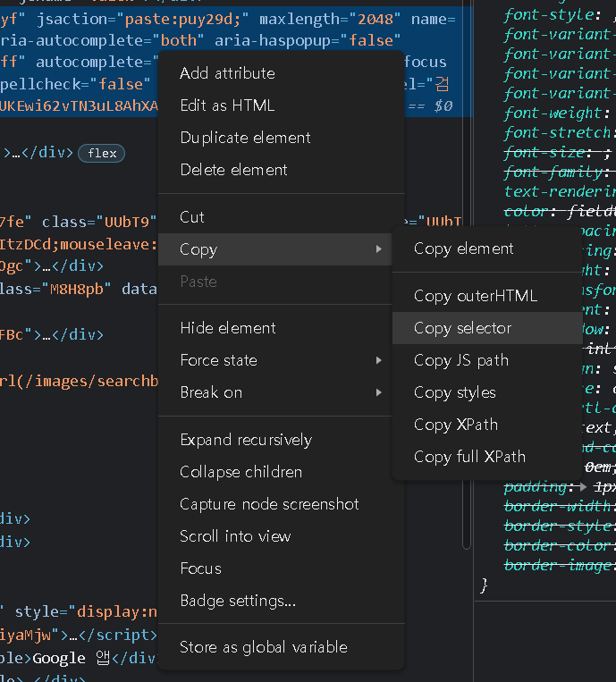Image resolution: width=616 pixels, height=682 pixels.
Task: Select Focus menu entry
Action: tap(281, 568)
